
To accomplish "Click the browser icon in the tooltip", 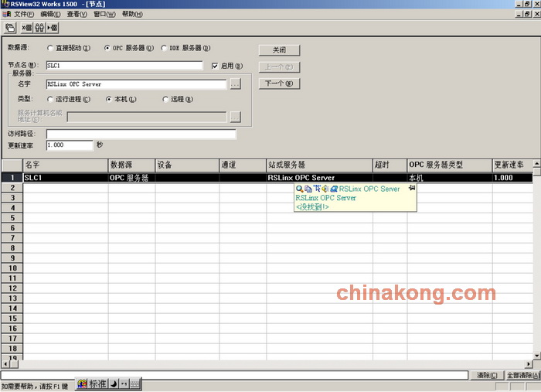I will coord(334,189).
